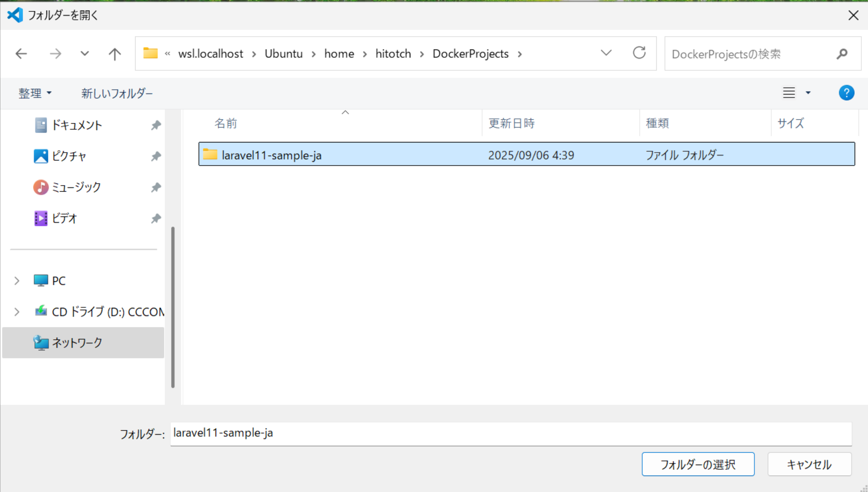Click the search magnifier icon
The width and height of the screenshot is (868, 492).
(x=842, y=53)
